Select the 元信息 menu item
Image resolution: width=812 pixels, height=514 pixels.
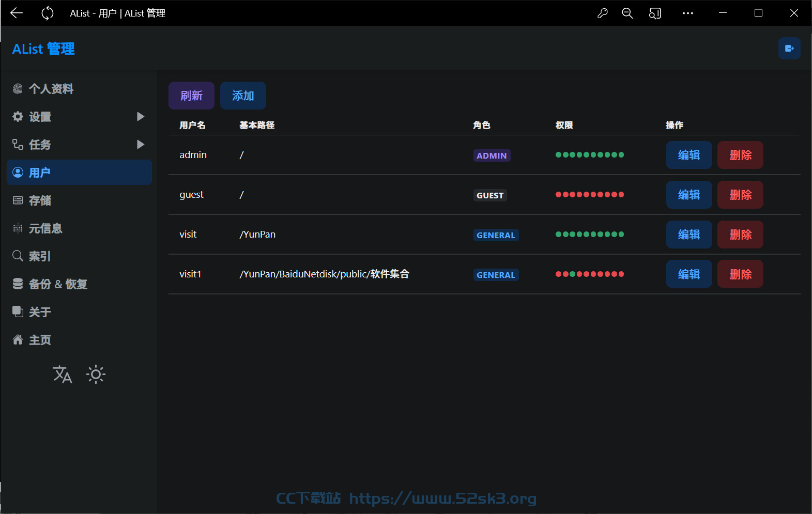tap(79, 228)
